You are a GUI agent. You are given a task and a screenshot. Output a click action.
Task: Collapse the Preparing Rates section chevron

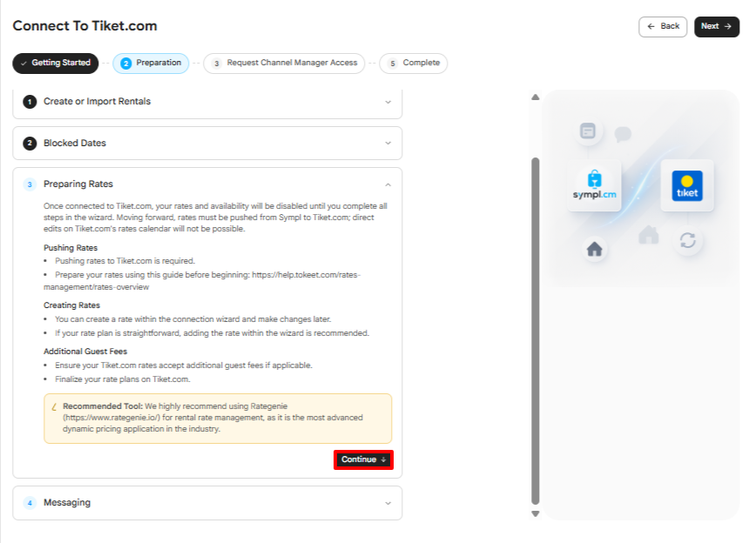coord(388,184)
